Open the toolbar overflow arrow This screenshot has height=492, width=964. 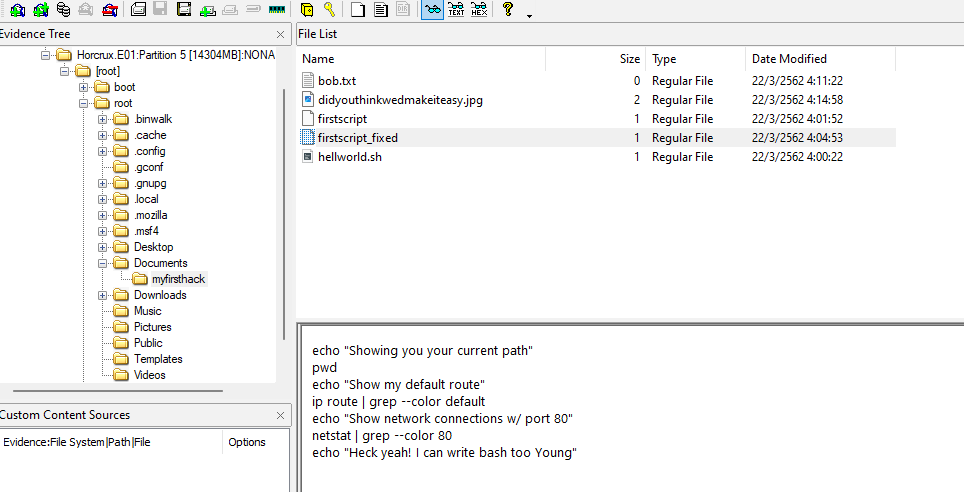coord(529,15)
